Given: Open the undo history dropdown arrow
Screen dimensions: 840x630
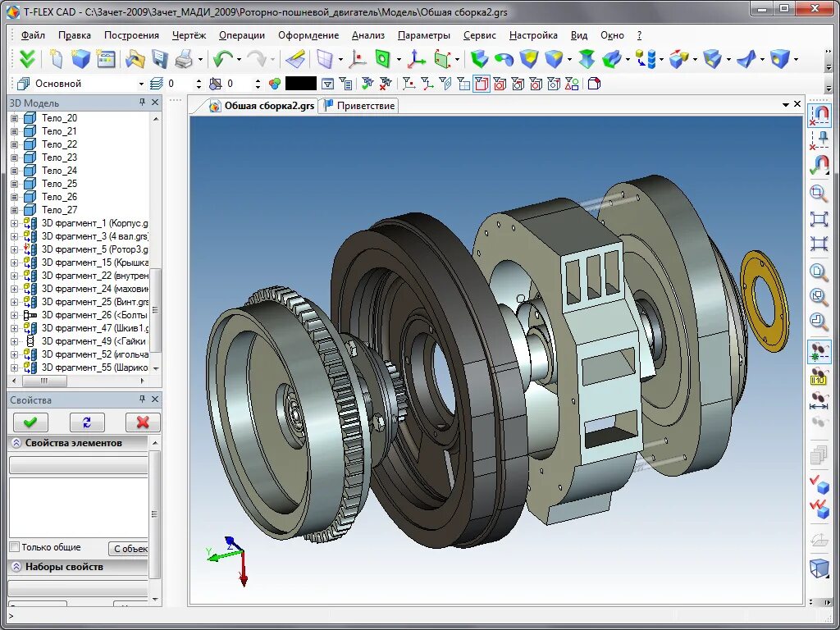Looking at the screenshot, I should (x=239, y=59).
